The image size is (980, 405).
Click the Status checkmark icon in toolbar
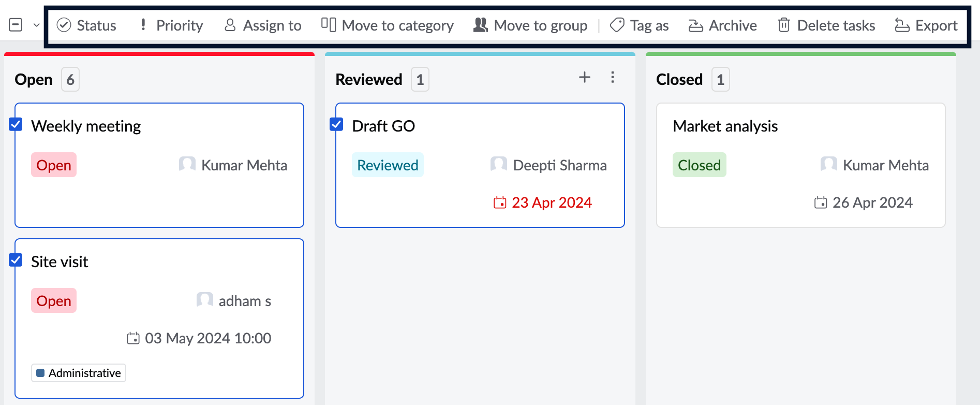[64, 25]
